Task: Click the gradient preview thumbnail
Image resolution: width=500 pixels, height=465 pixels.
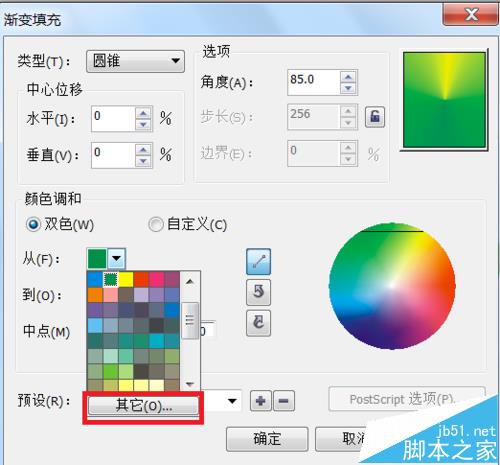Action: click(444, 100)
